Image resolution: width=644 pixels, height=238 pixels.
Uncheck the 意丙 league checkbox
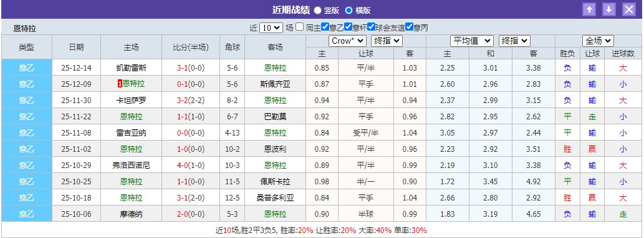pyautogui.click(x=409, y=27)
